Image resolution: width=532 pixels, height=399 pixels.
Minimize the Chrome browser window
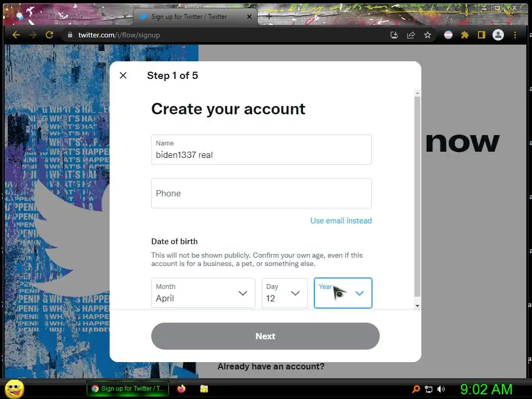(x=484, y=8)
